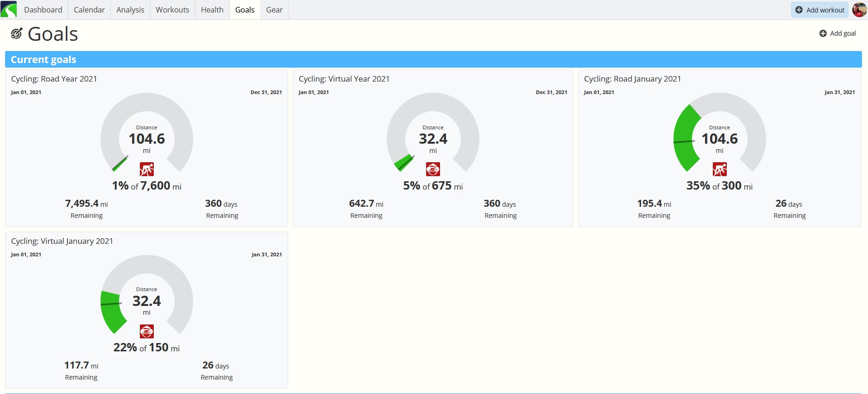Click the Road January 2021 progress gauge
868x394 pixels.
[x=720, y=134]
